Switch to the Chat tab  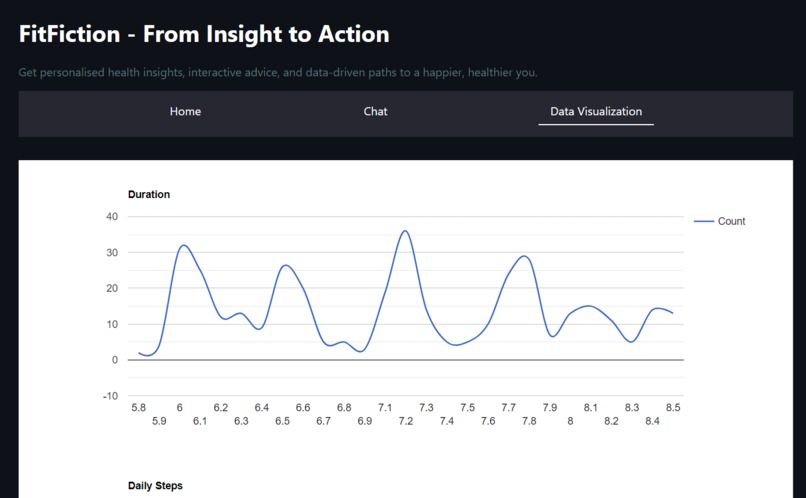[375, 112]
